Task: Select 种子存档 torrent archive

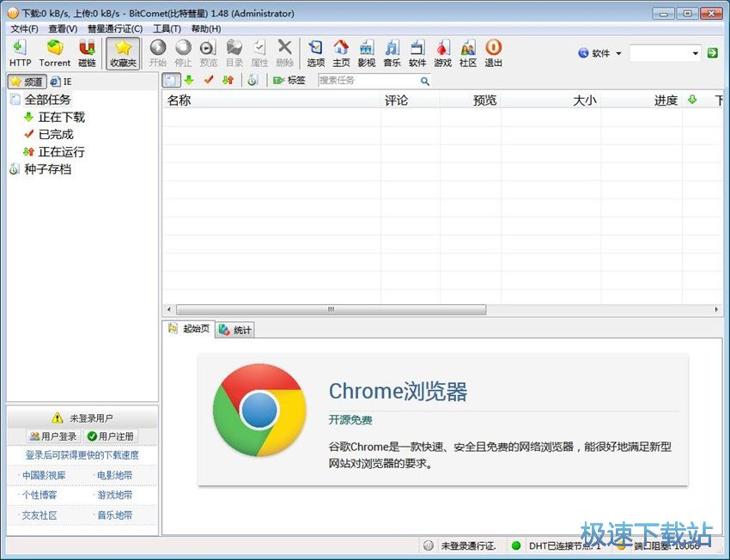Action: point(47,169)
